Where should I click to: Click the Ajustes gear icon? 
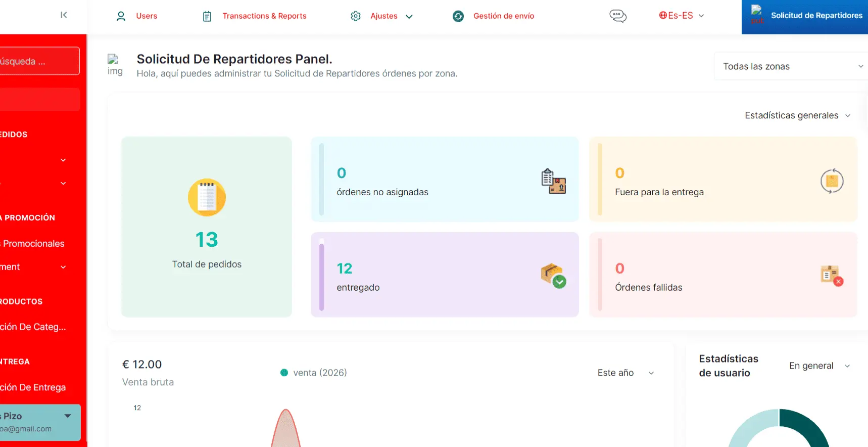click(356, 16)
